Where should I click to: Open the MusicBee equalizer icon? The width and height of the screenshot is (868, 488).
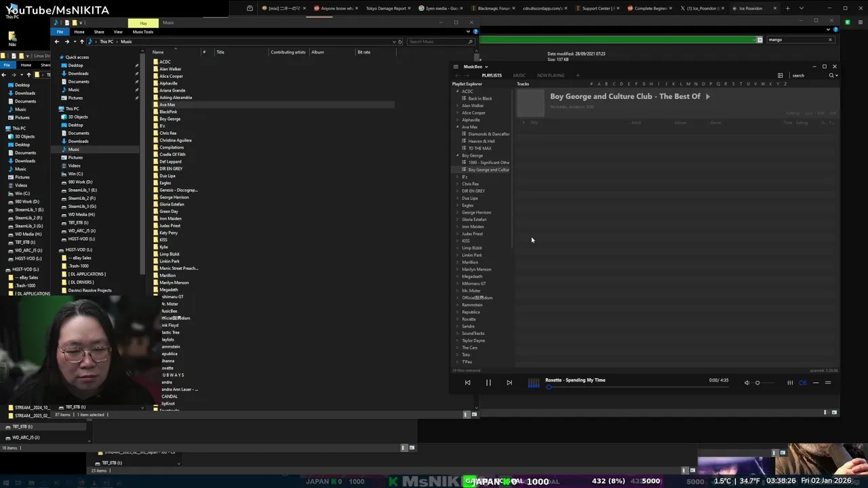click(790, 382)
